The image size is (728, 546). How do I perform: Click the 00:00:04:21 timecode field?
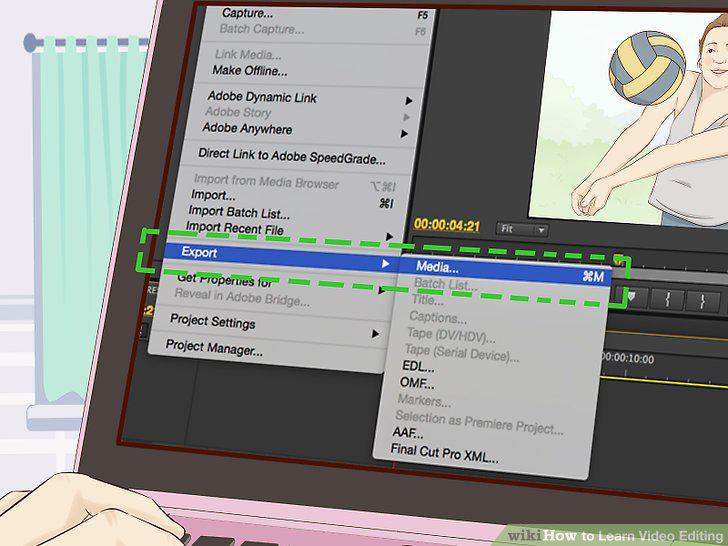[447, 226]
